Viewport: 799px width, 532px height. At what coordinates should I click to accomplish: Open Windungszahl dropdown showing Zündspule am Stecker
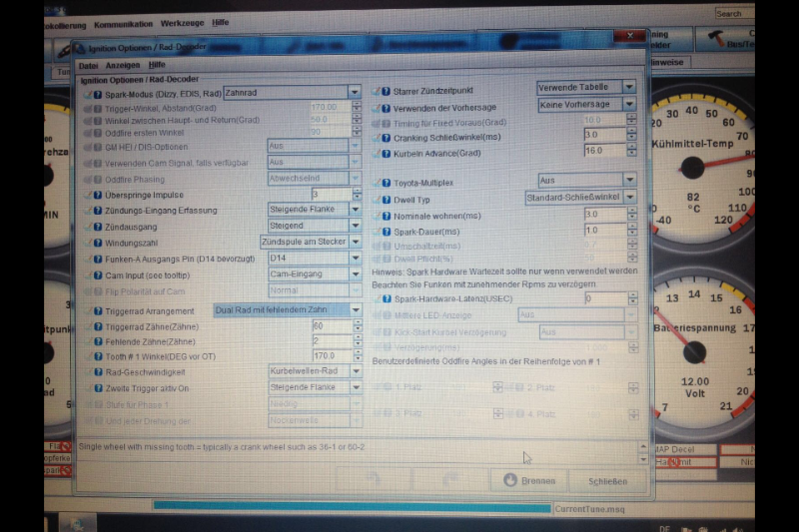pos(355,242)
